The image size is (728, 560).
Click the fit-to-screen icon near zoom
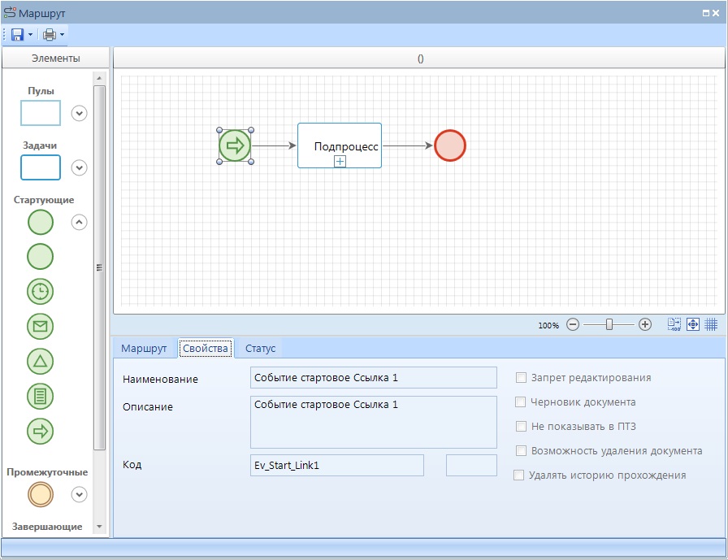pos(693,324)
